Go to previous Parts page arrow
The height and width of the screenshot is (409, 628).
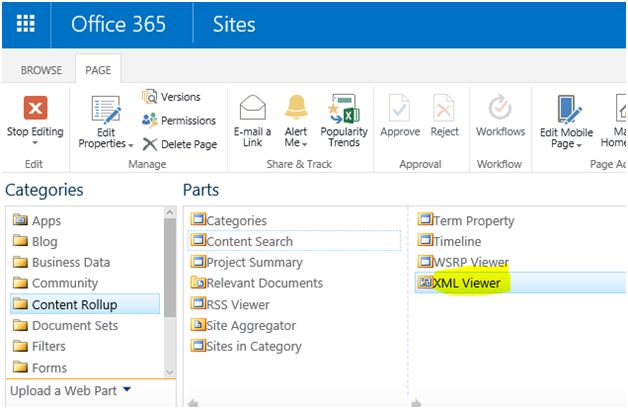(x=193, y=403)
